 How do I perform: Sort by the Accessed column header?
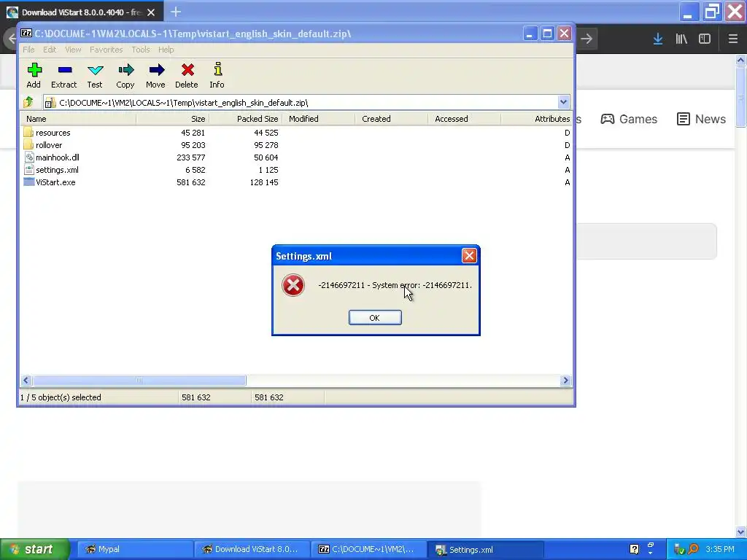tap(464, 119)
